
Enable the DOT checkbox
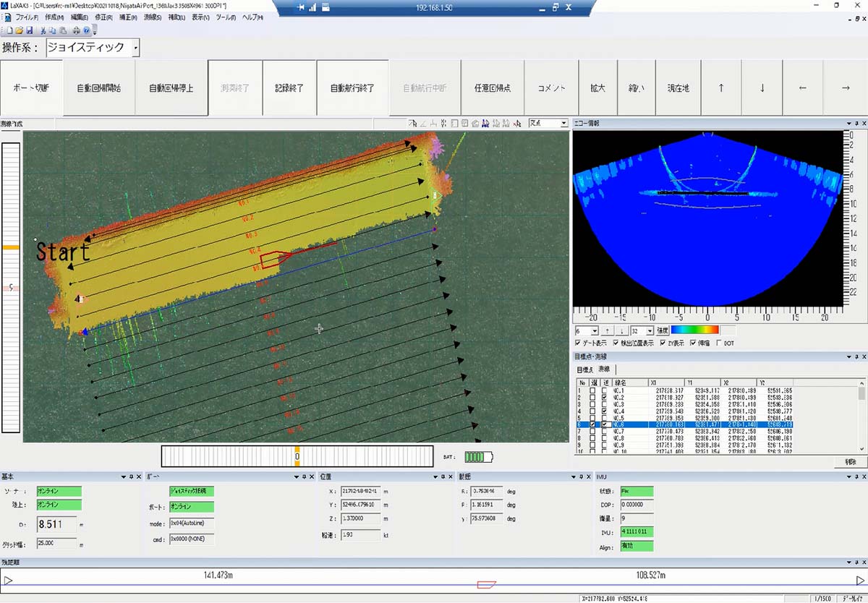pos(718,343)
